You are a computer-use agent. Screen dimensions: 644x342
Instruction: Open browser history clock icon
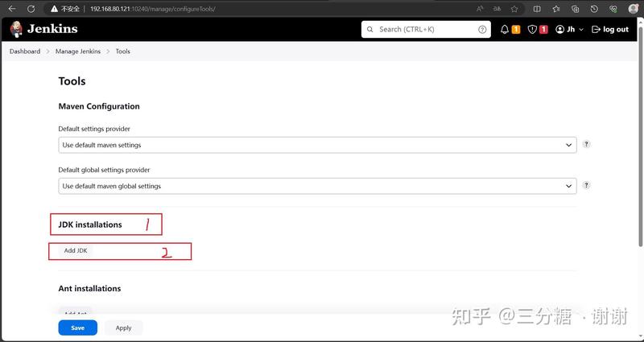tap(594, 9)
